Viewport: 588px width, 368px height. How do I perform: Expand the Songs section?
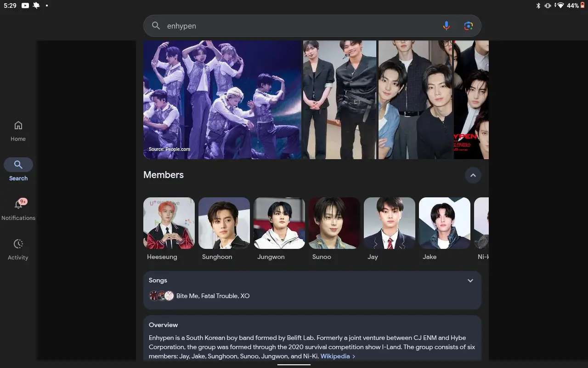[x=470, y=281]
